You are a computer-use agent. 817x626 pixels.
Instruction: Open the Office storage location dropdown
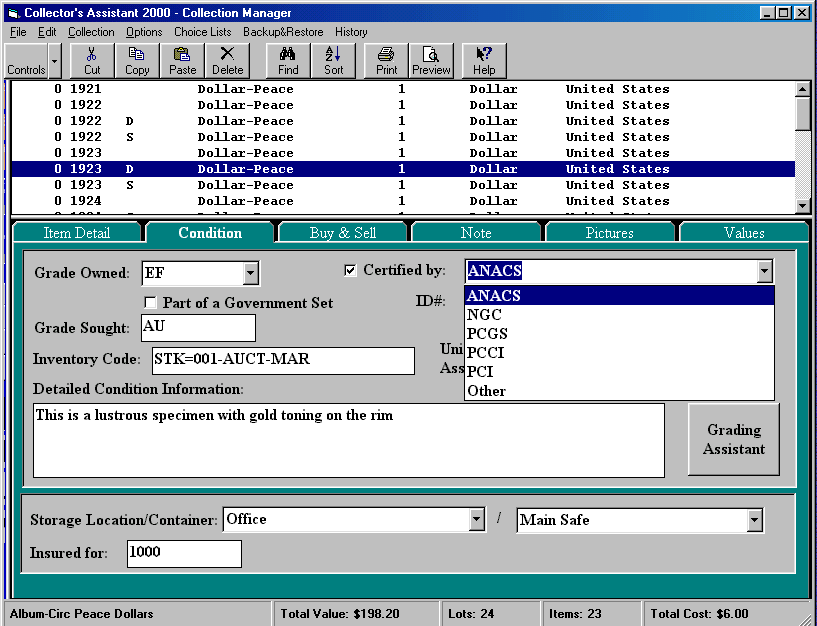point(476,520)
